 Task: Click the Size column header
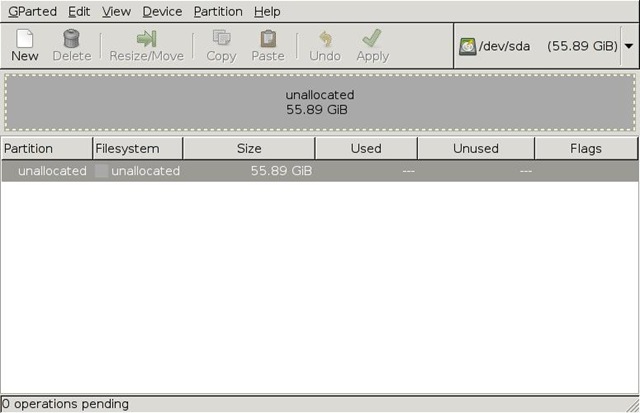click(x=249, y=149)
